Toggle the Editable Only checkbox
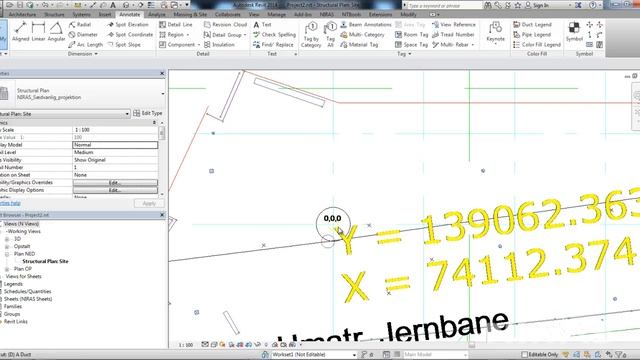Screen dimensions: 640x360 pos(524,355)
